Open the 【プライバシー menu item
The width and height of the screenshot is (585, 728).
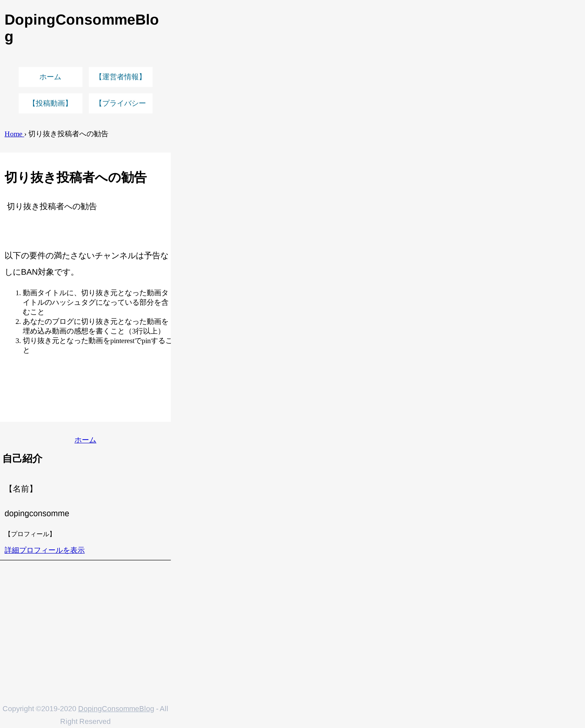(x=121, y=103)
